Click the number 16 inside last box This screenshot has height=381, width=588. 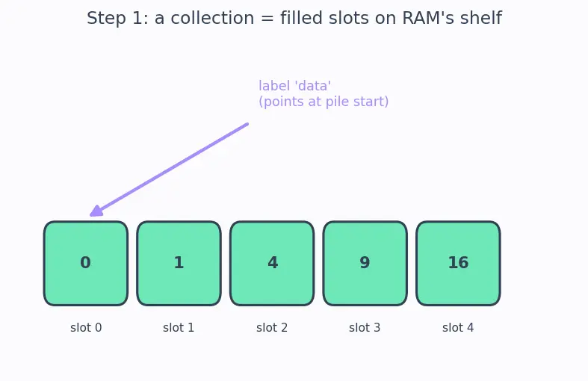point(458,262)
